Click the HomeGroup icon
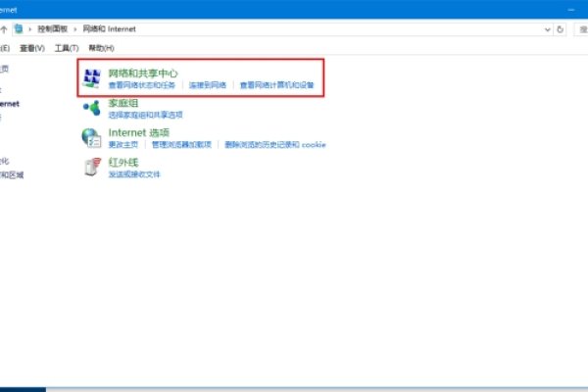 pos(92,108)
